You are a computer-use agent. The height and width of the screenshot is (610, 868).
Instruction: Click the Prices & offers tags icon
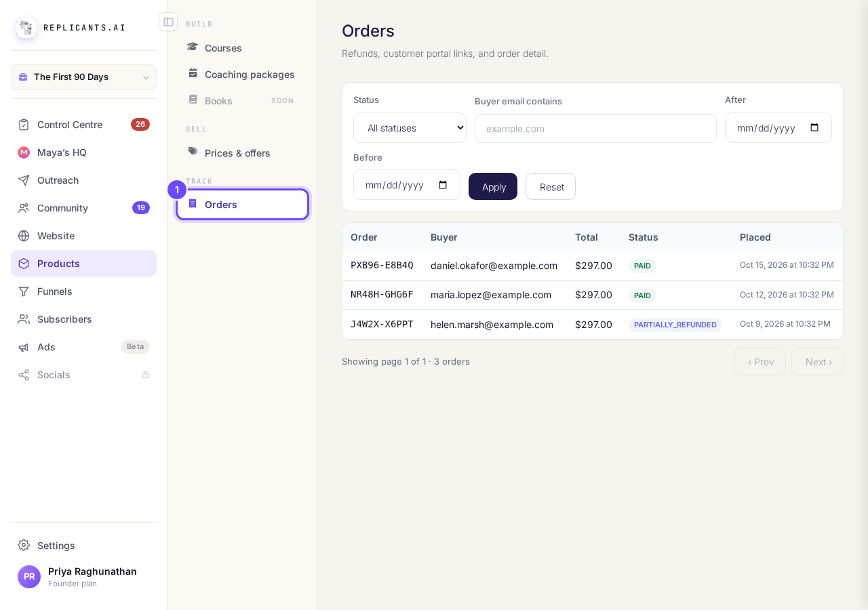pyautogui.click(x=193, y=152)
